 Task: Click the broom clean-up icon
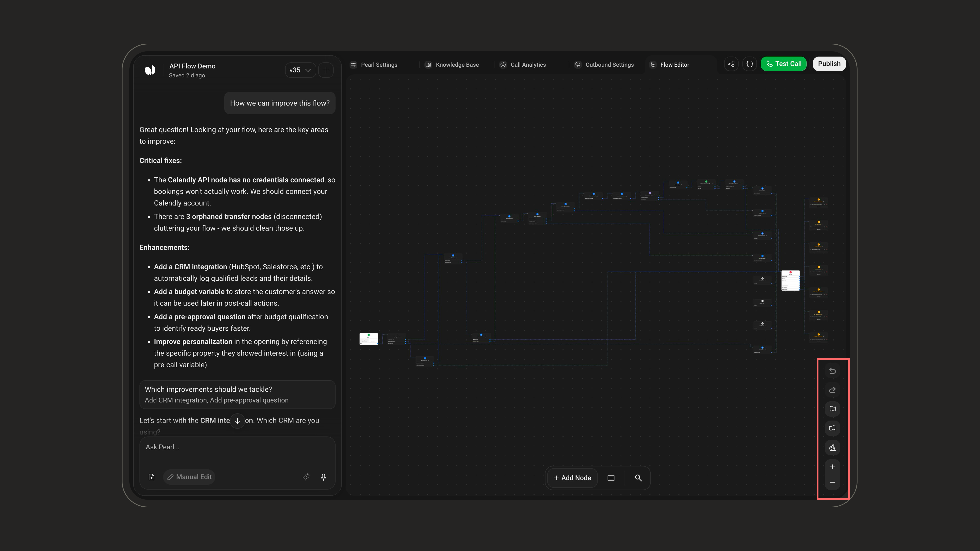point(832,447)
